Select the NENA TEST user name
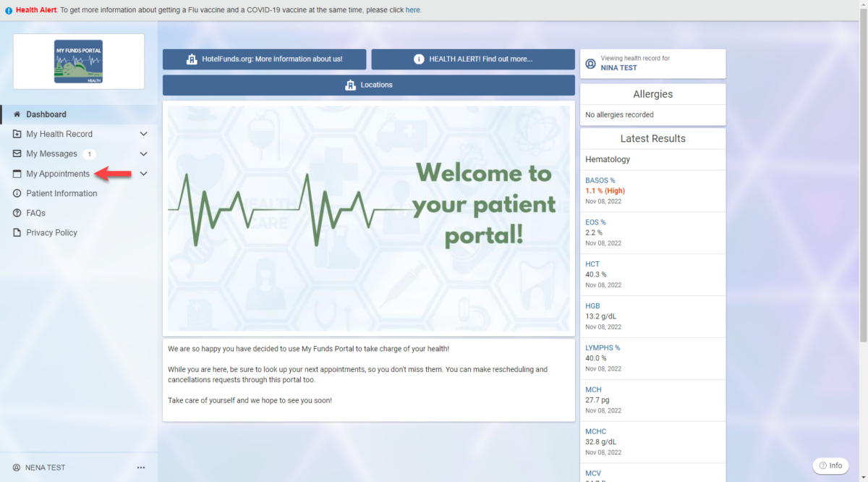This screenshot has height=482, width=868. [x=45, y=468]
